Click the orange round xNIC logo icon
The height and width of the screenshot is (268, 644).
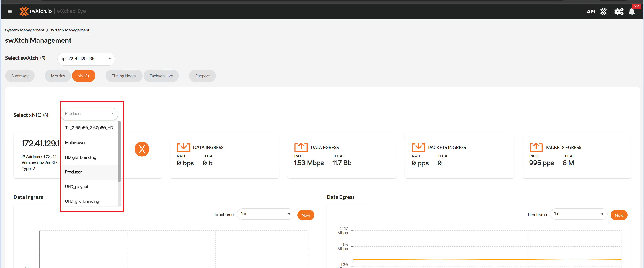pos(142,149)
